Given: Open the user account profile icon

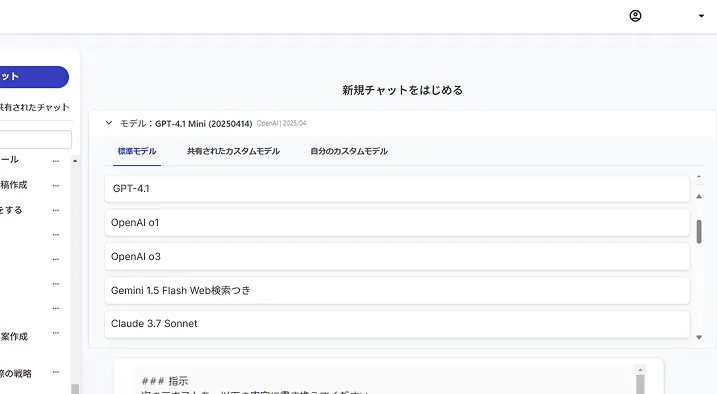Looking at the screenshot, I should 635,16.
